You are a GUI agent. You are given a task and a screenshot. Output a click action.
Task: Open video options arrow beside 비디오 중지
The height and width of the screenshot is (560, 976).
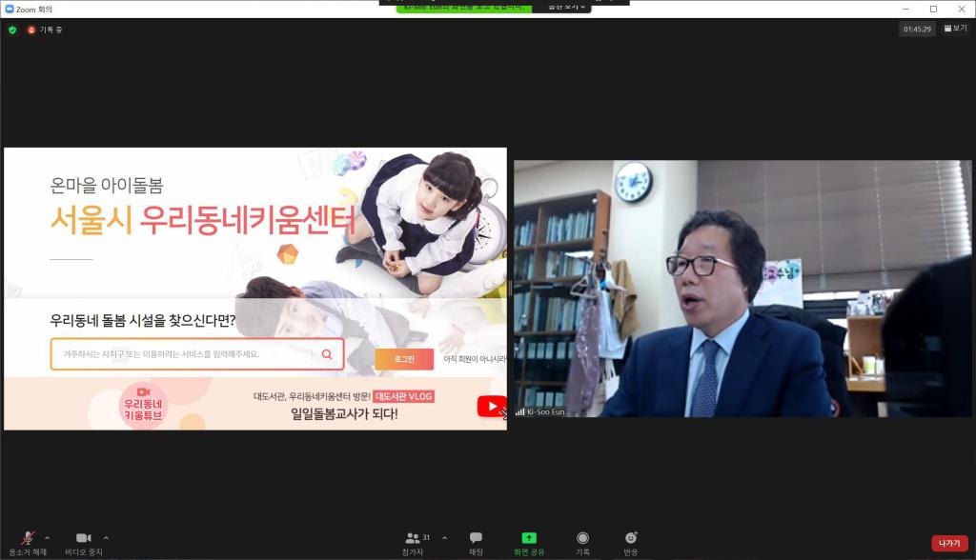106,538
